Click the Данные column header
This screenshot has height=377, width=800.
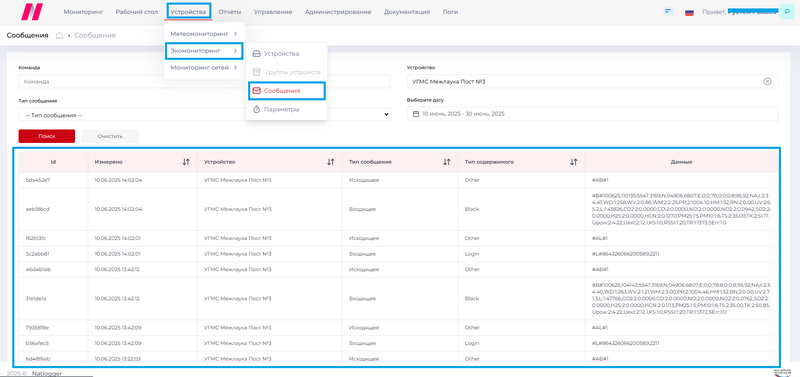681,162
